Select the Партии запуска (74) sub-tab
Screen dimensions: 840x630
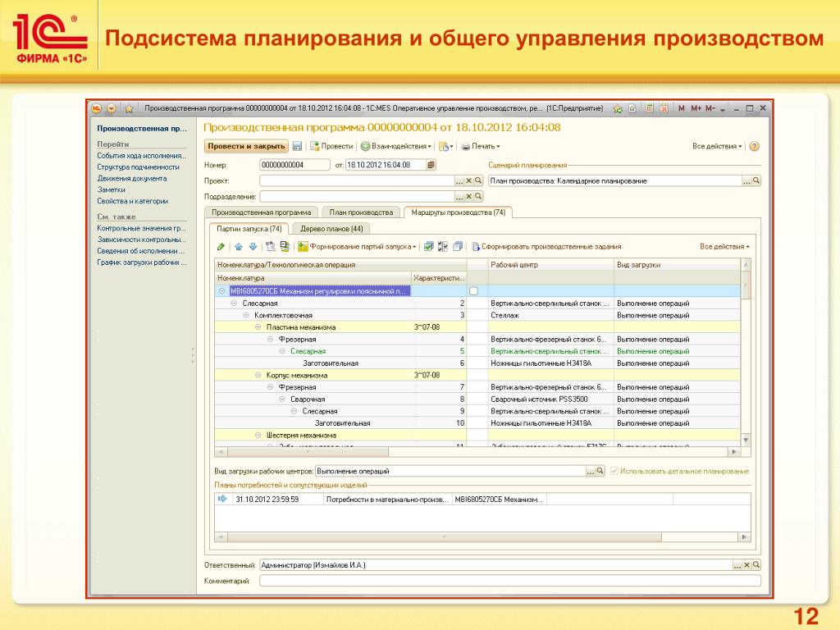[x=249, y=229]
